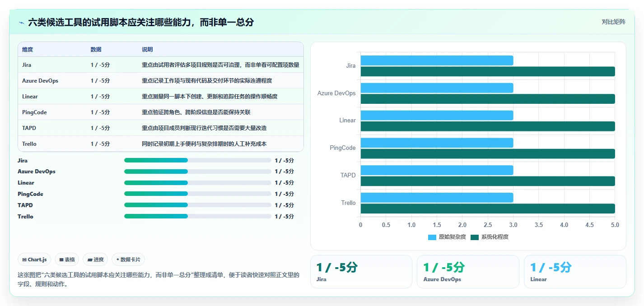This screenshot has width=644, height=306.
Task: Click the TAPD label in the progress list
Action: (x=25, y=205)
